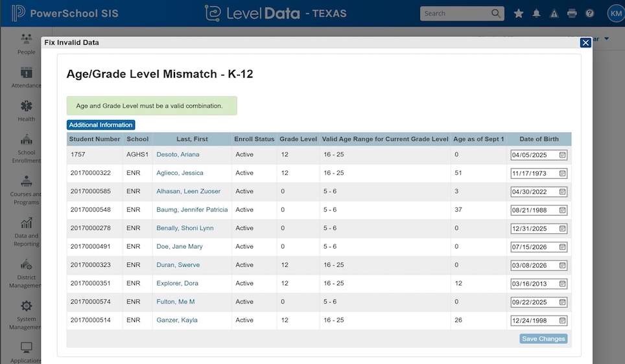Open student link Doe, Jane Mary
625x364 pixels.
click(180, 247)
